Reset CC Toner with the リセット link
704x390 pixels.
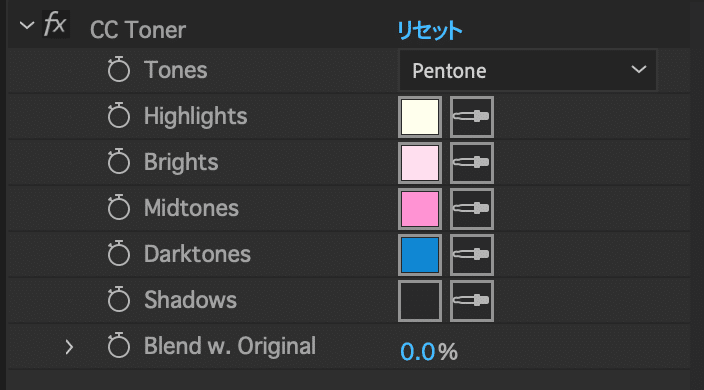tap(430, 31)
